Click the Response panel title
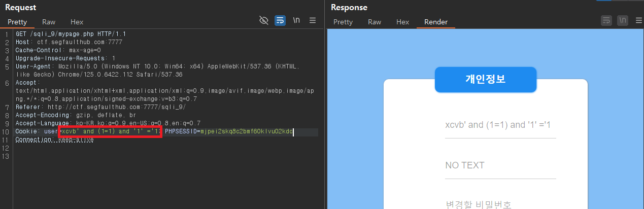The height and width of the screenshot is (209, 644). (x=349, y=7)
